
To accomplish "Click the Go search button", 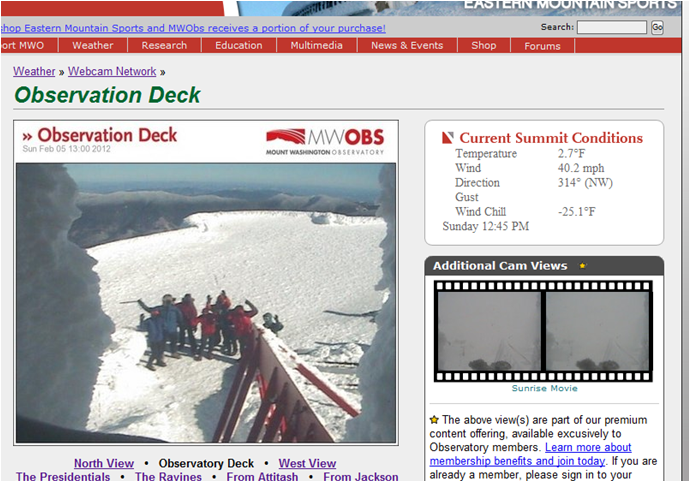I will 657,27.
